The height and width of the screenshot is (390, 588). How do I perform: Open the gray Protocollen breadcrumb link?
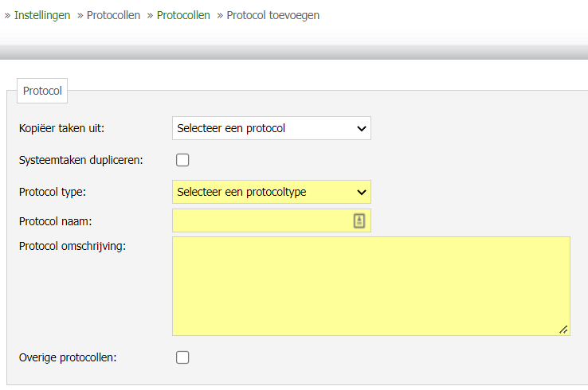[113, 15]
